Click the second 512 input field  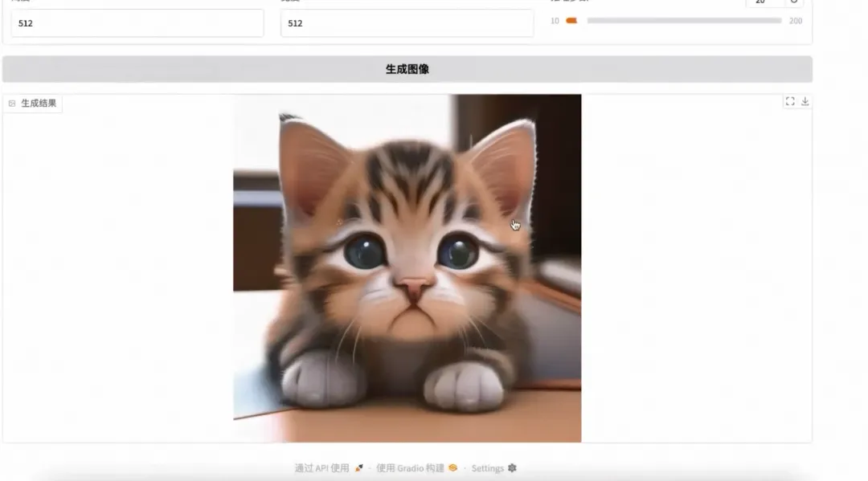[407, 23]
